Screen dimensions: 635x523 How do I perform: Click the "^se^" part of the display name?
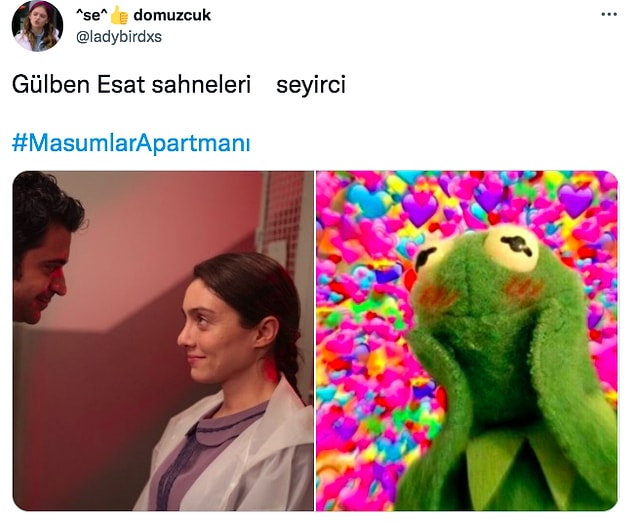[x=92, y=15]
